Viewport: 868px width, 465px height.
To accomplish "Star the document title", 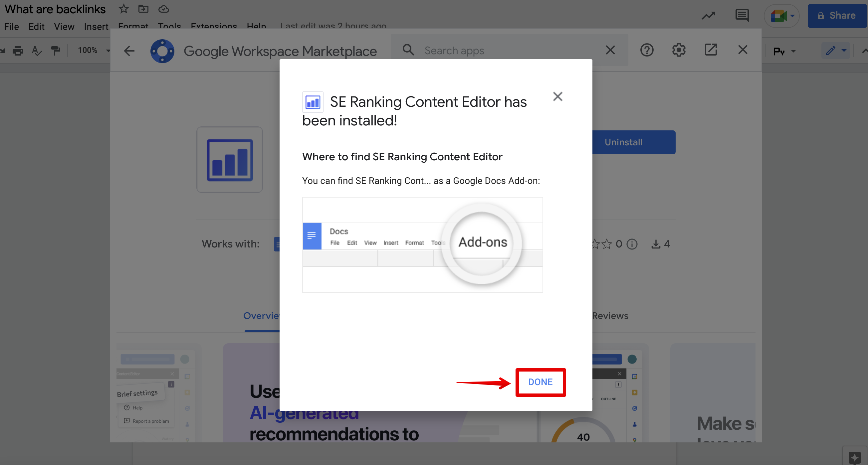I will point(124,9).
